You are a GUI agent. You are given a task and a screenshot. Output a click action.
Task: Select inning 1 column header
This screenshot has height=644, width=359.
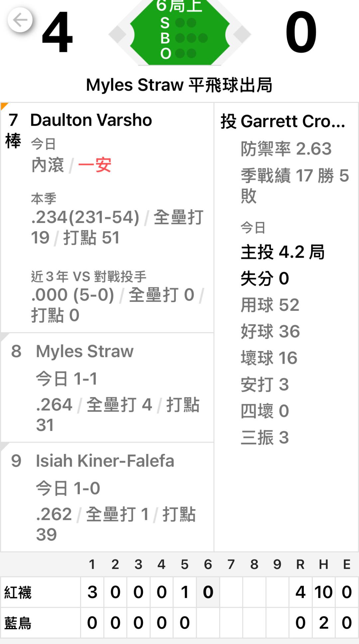click(x=92, y=564)
